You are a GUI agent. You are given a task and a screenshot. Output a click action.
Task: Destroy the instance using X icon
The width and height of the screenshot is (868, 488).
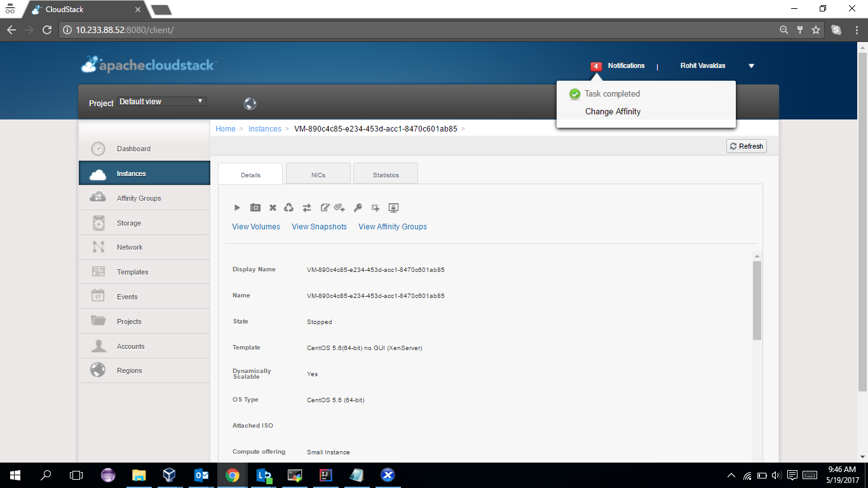tap(273, 208)
